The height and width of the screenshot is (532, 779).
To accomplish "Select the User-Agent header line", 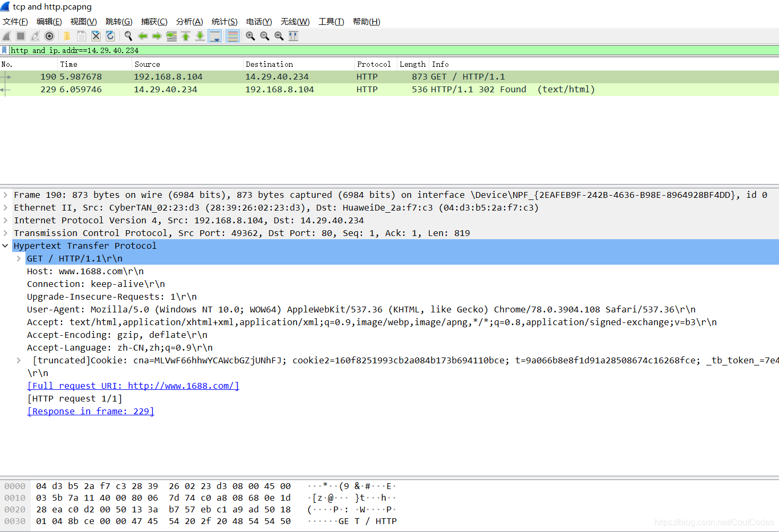I will click(x=361, y=310).
